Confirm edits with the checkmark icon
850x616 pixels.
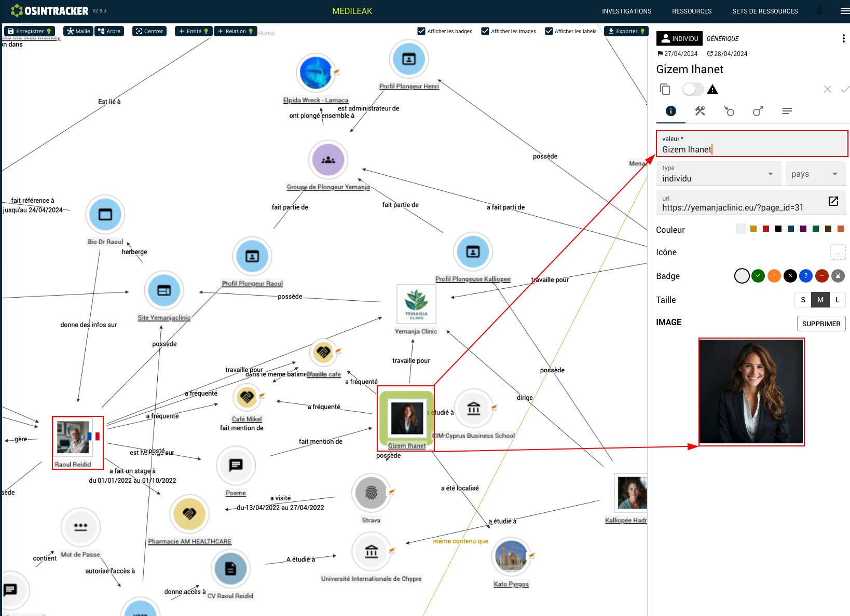(x=845, y=89)
